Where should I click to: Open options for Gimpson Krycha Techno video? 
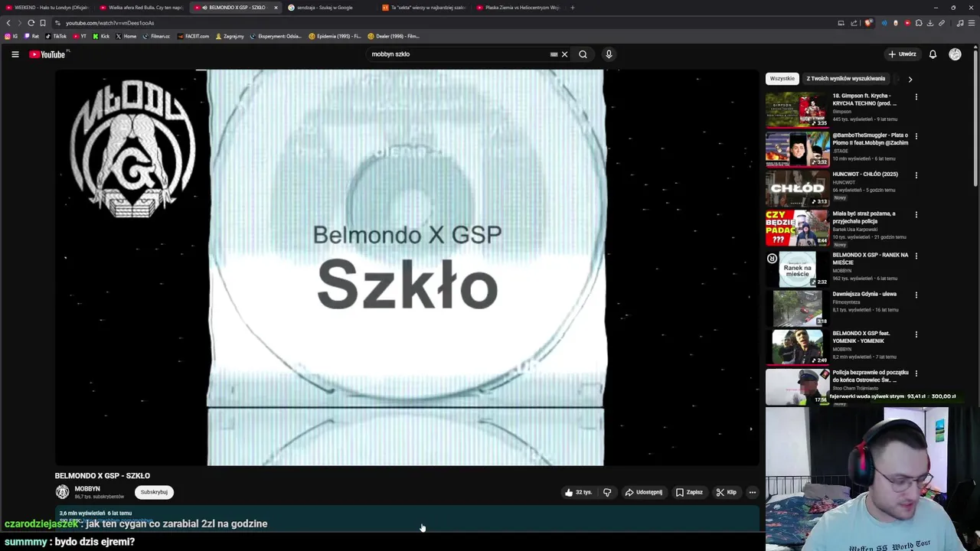[916, 97]
